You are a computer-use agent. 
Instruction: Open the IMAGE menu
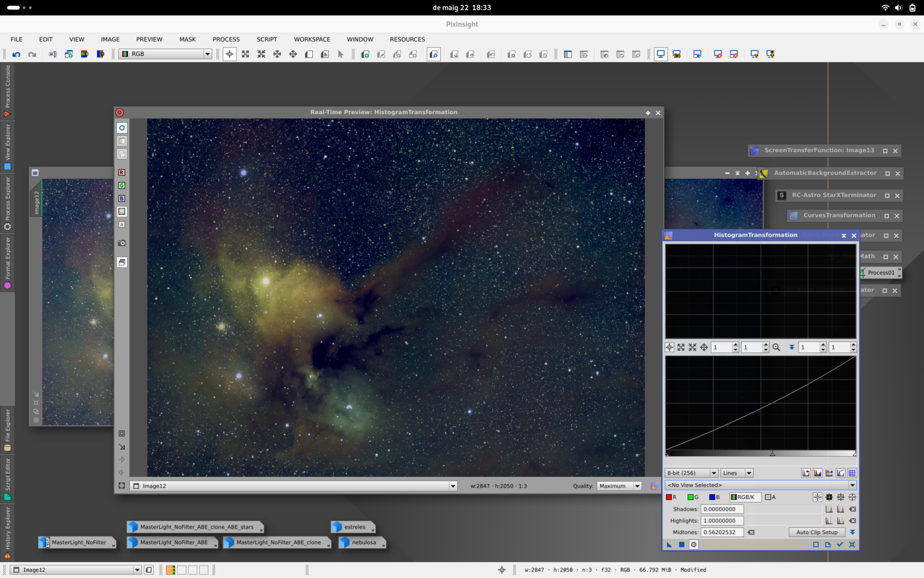coord(110,39)
